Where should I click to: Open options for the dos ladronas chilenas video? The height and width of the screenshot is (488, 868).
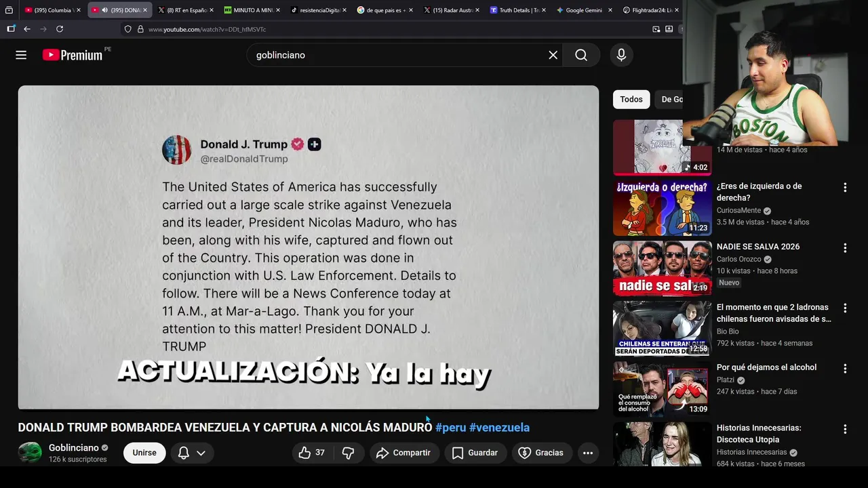click(x=845, y=308)
